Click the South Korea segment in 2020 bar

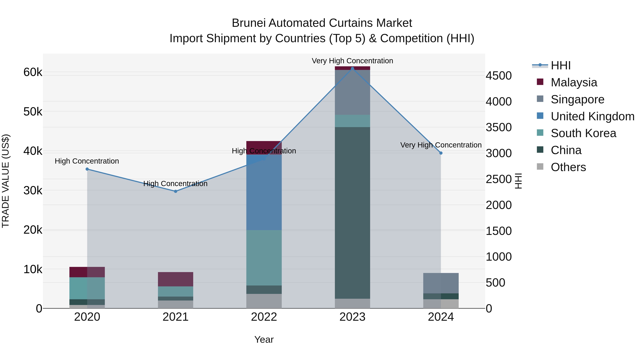87,288
